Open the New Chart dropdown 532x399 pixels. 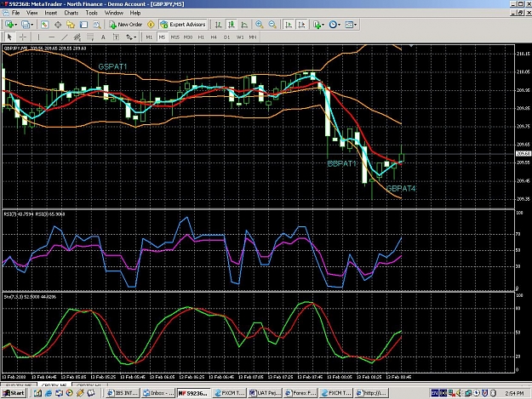[11, 25]
